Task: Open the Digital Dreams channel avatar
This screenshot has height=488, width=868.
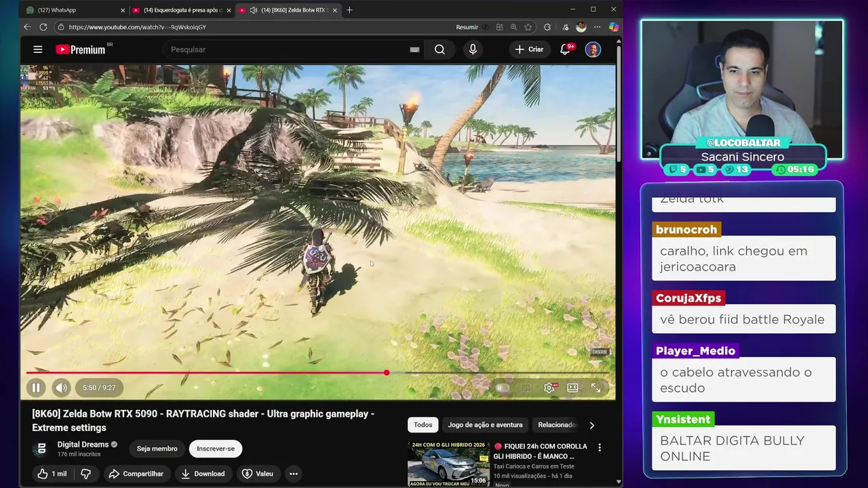Action: 41,449
